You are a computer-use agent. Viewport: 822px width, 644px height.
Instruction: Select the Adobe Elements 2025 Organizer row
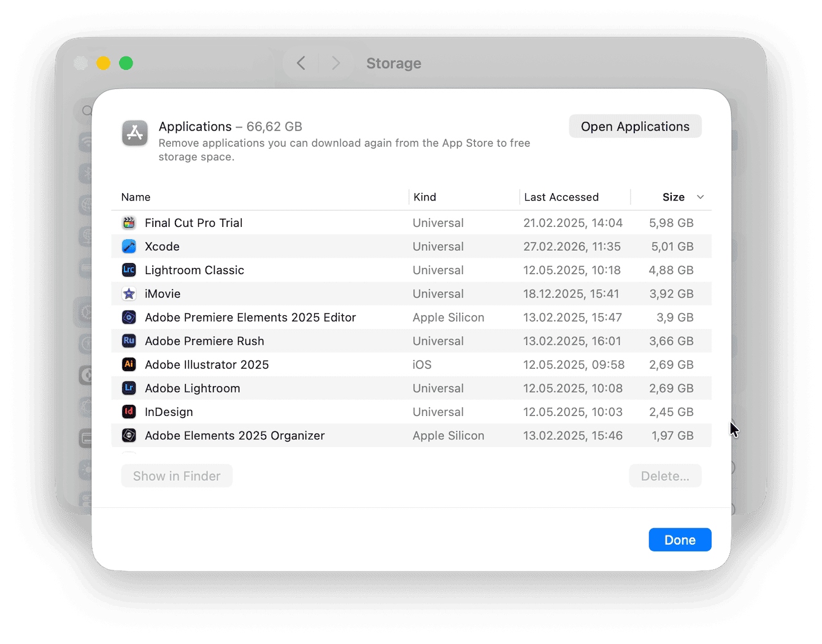[368, 435]
